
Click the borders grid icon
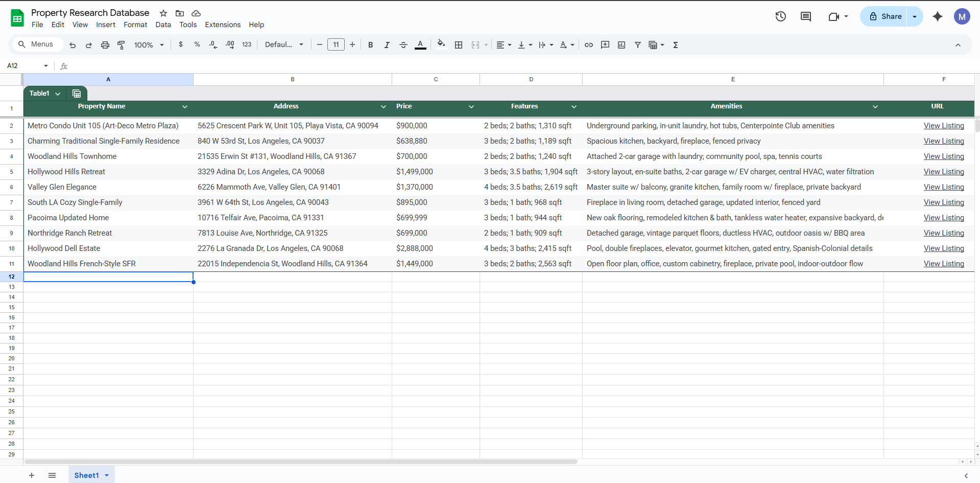coord(459,45)
